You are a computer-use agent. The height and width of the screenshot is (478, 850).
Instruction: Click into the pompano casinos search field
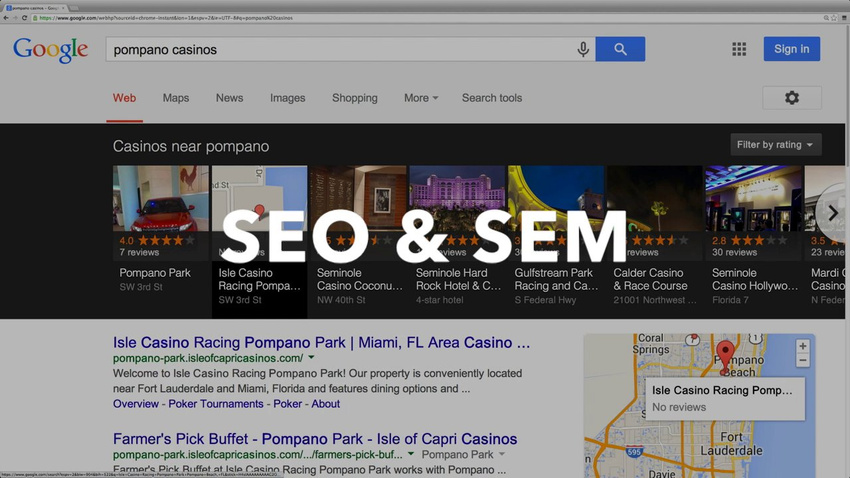point(342,49)
